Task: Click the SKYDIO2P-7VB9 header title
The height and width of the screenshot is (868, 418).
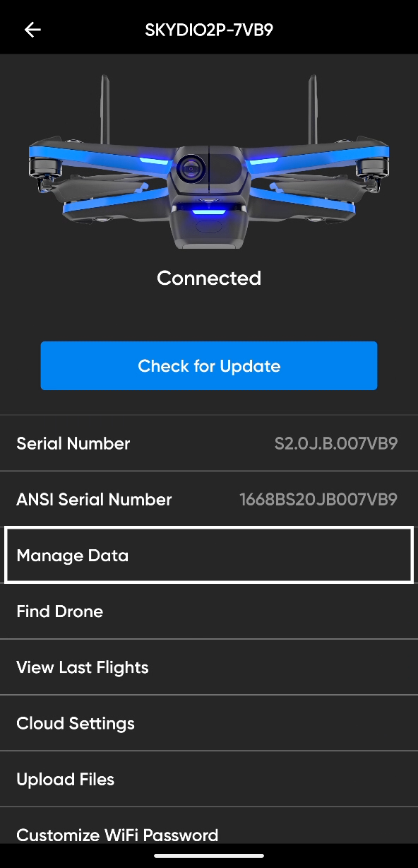Action: (209, 30)
